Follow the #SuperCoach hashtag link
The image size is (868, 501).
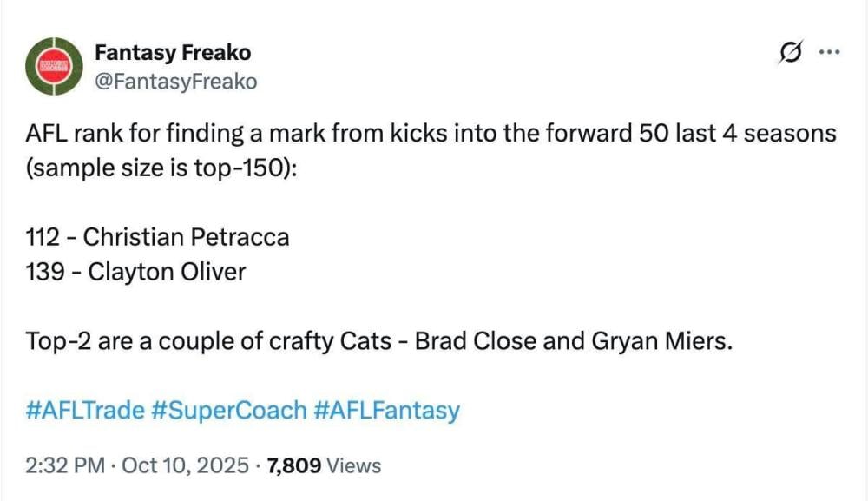228,410
